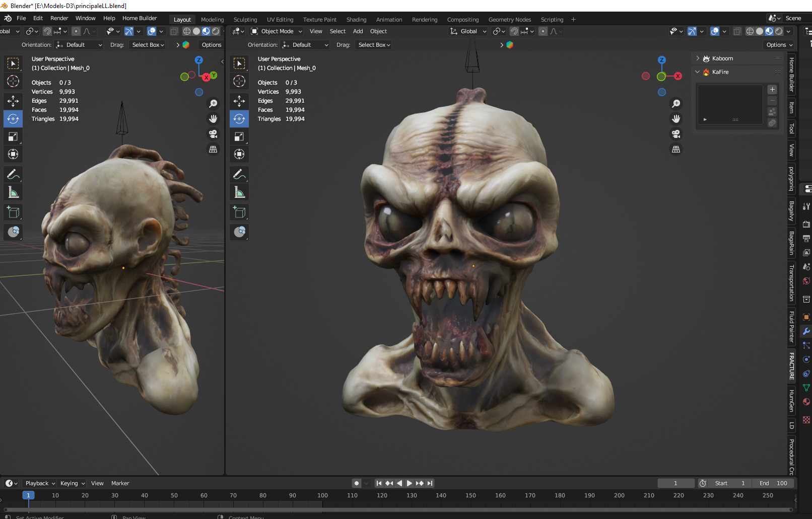Open the FRACTURE sidebar tab

(x=791, y=366)
